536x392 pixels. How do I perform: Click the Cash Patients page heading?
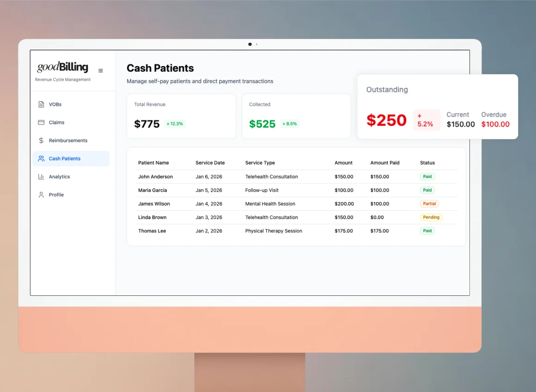pos(160,68)
